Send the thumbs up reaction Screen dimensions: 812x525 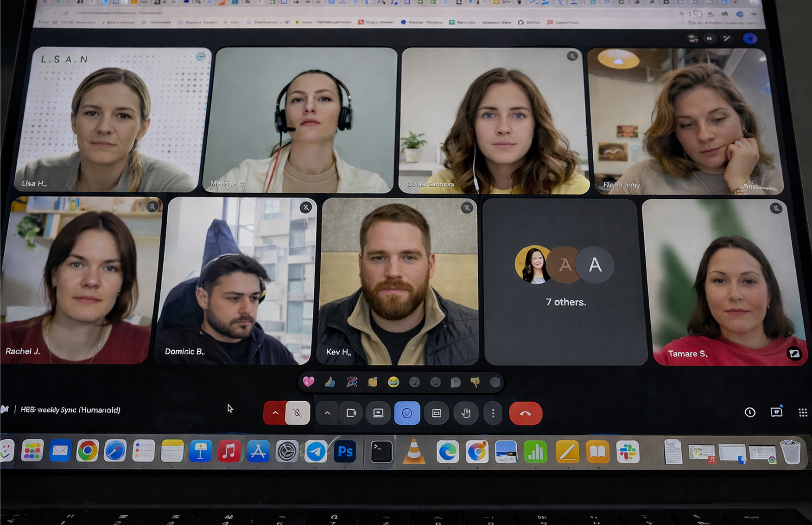click(330, 382)
